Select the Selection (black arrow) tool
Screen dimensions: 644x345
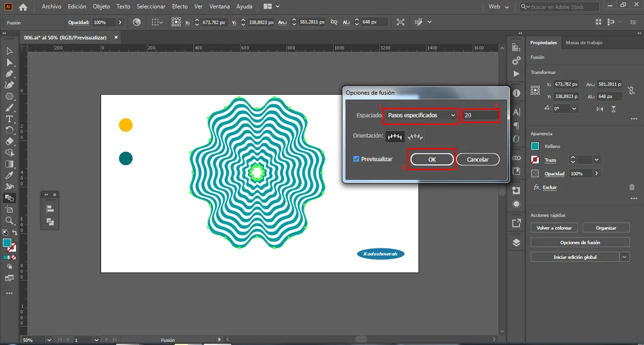(9, 51)
